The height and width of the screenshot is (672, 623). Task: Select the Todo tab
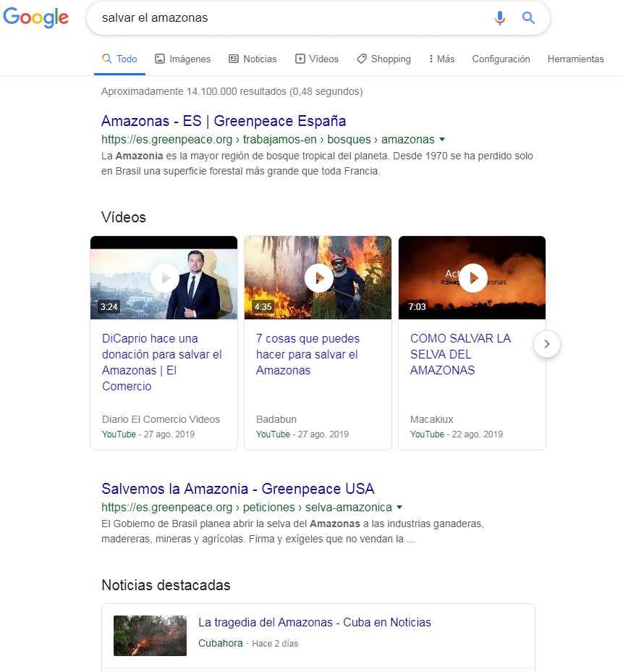coord(119,59)
